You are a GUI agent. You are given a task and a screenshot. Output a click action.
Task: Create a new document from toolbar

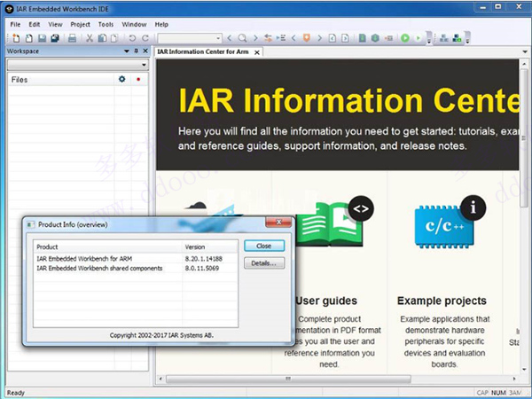[16, 38]
